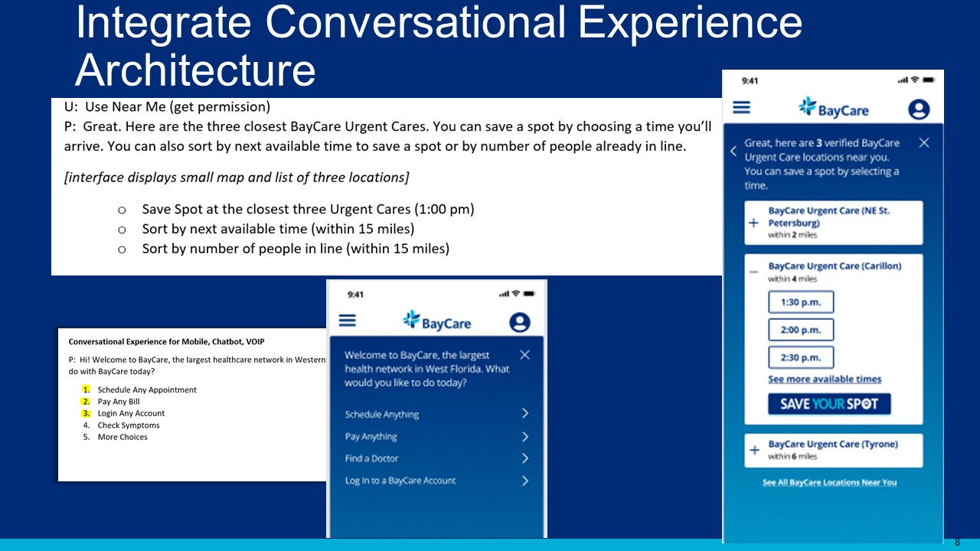Click heading 'Conversational Experience for Mobile, Chatbot, VOIP'
Screen dimensions: 980x551
click(x=166, y=341)
